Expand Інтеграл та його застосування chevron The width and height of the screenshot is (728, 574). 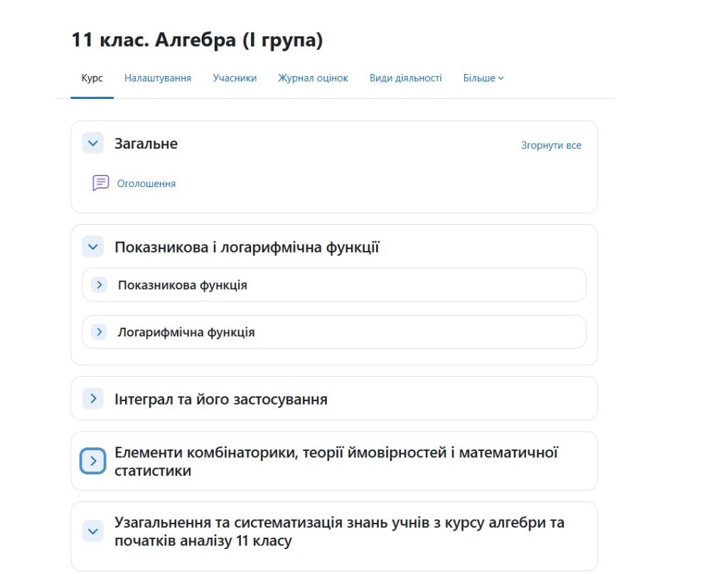pyautogui.click(x=92, y=399)
